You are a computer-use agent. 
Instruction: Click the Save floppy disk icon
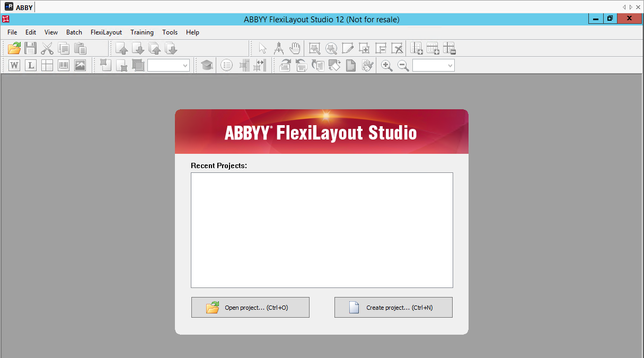[x=31, y=49]
